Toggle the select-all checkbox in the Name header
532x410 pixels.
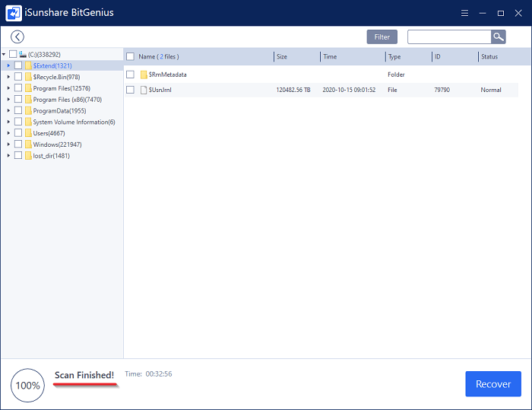click(x=130, y=56)
